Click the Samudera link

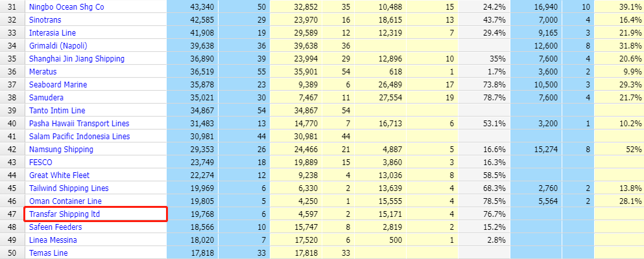coord(47,98)
